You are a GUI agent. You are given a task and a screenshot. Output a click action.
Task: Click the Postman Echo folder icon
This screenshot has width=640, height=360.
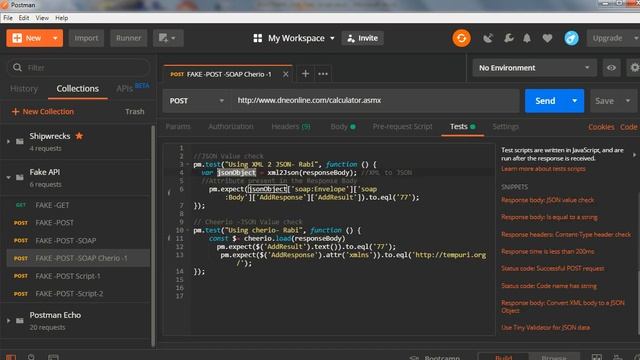20,320
